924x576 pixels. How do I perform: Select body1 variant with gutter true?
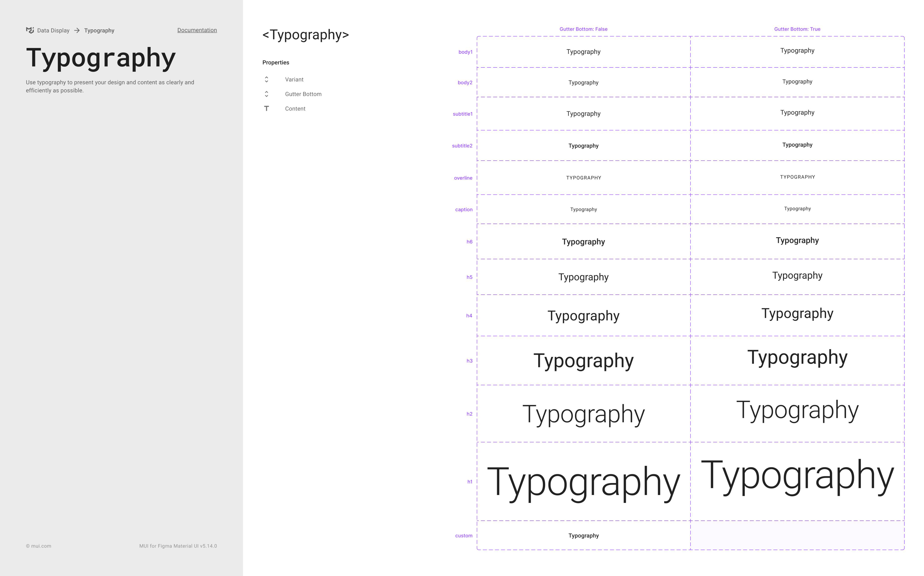coord(797,51)
